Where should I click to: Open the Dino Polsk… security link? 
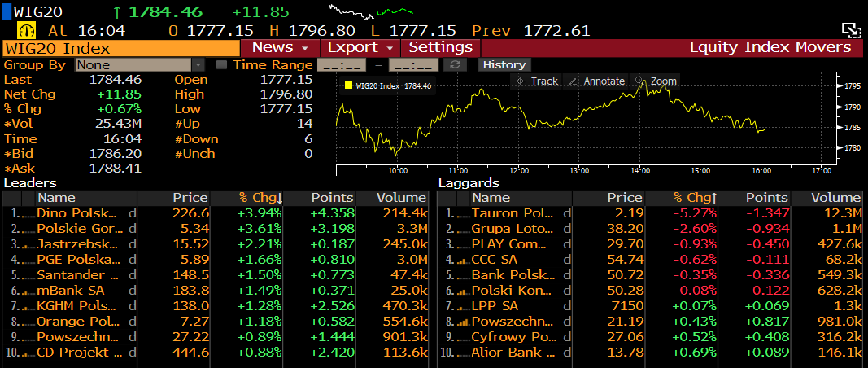77,213
